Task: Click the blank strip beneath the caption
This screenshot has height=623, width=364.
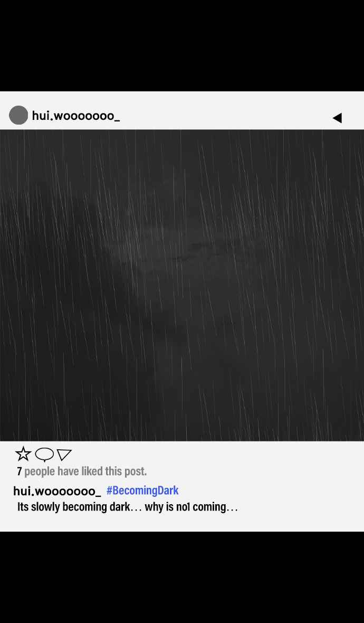Action: pyautogui.click(x=182, y=523)
